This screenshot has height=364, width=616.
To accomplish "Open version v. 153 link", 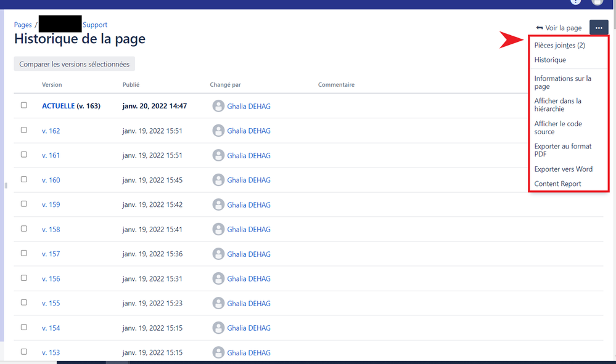I will pos(51,353).
